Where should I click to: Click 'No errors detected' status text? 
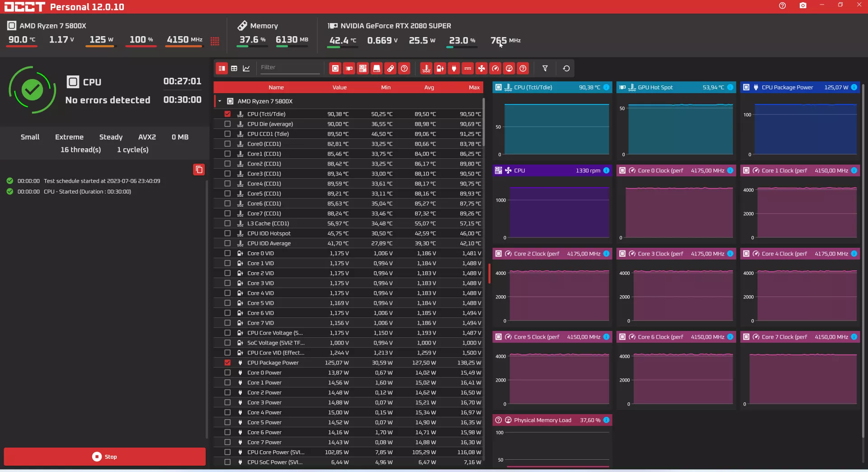tap(108, 100)
